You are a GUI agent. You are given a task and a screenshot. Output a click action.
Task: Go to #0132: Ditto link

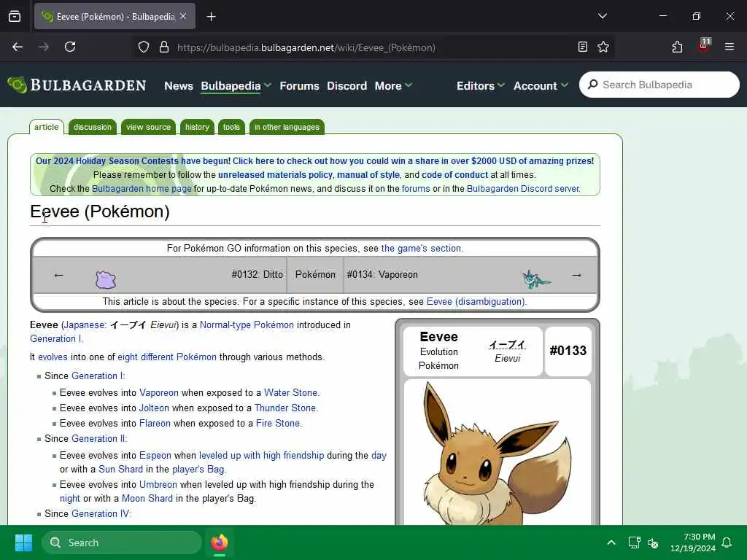click(x=258, y=275)
